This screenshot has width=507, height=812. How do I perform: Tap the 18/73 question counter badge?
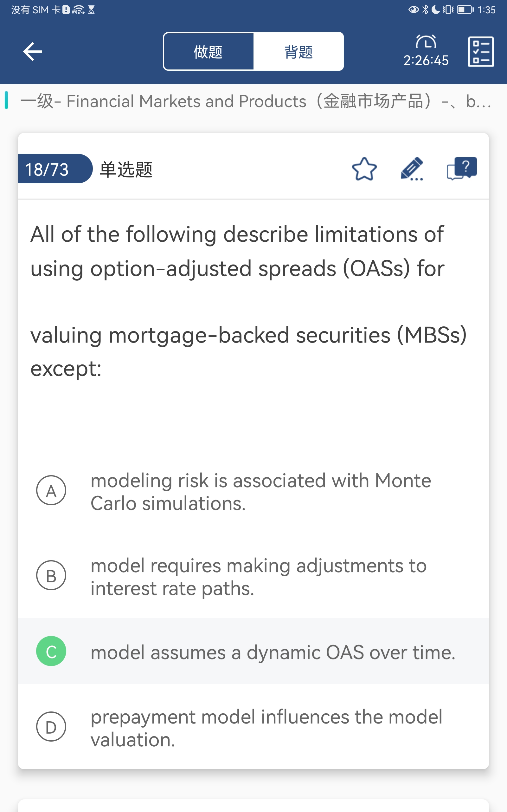(47, 169)
